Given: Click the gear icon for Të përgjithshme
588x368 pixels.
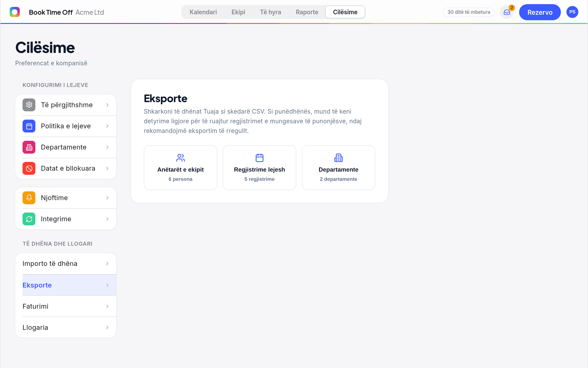Looking at the screenshot, I should pyautogui.click(x=29, y=105).
